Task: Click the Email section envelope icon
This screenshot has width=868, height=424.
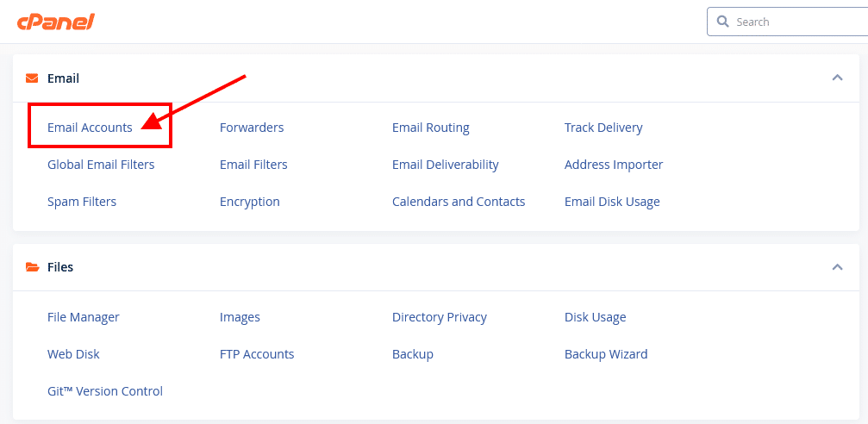Action: coord(32,78)
